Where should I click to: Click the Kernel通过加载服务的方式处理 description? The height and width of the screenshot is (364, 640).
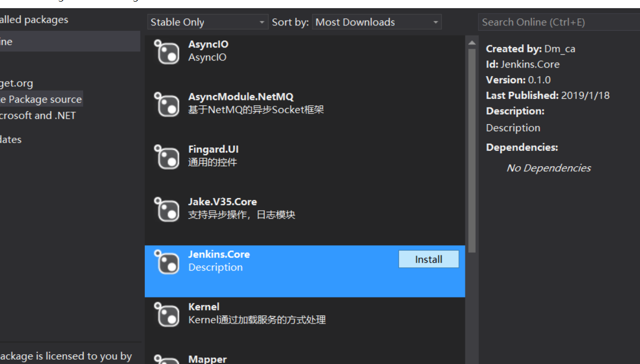257,320
